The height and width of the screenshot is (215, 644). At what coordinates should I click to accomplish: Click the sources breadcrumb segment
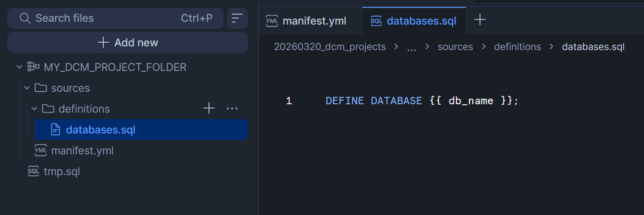point(455,47)
